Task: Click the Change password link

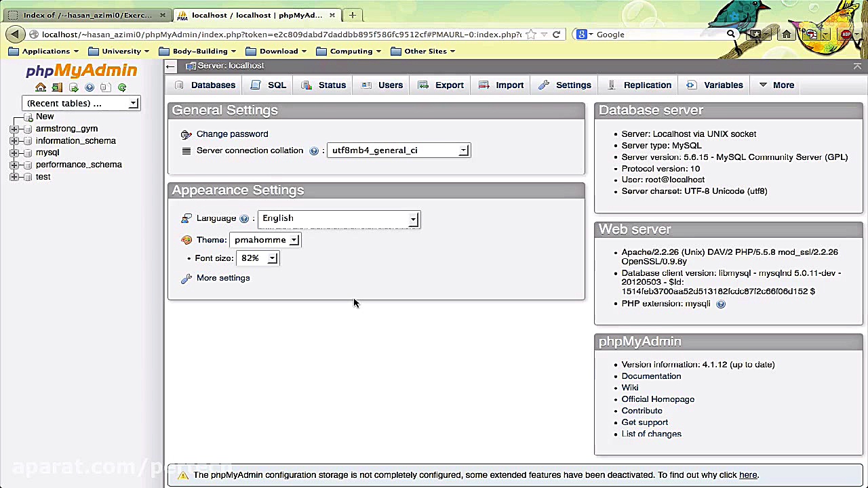Action: pyautogui.click(x=232, y=134)
